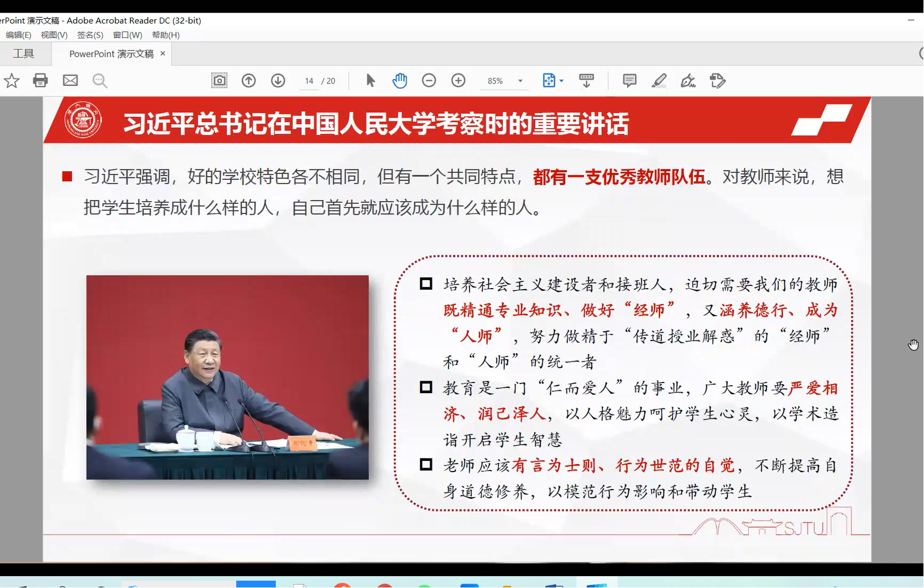
Task: Add a sticky note comment
Action: pyautogui.click(x=630, y=81)
